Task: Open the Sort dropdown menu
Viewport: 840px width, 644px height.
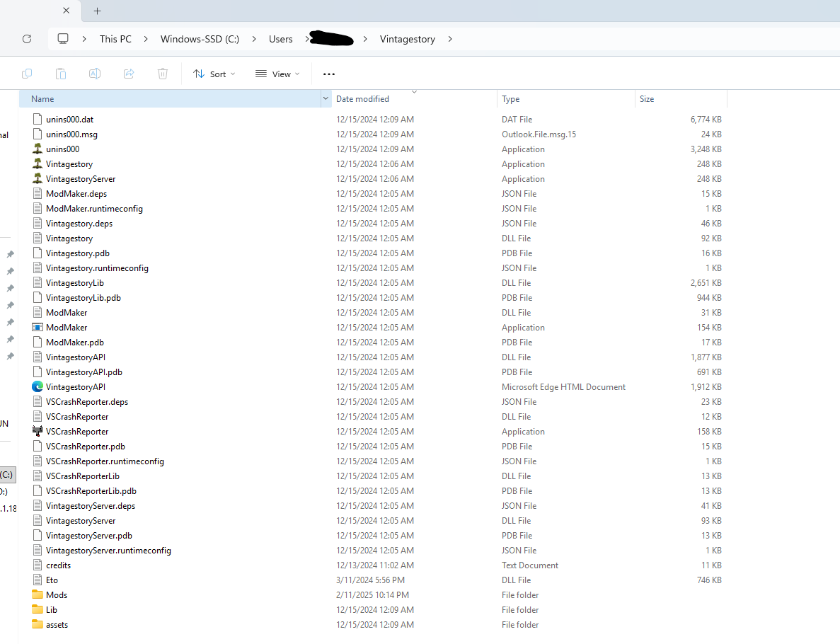Action: (x=214, y=74)
